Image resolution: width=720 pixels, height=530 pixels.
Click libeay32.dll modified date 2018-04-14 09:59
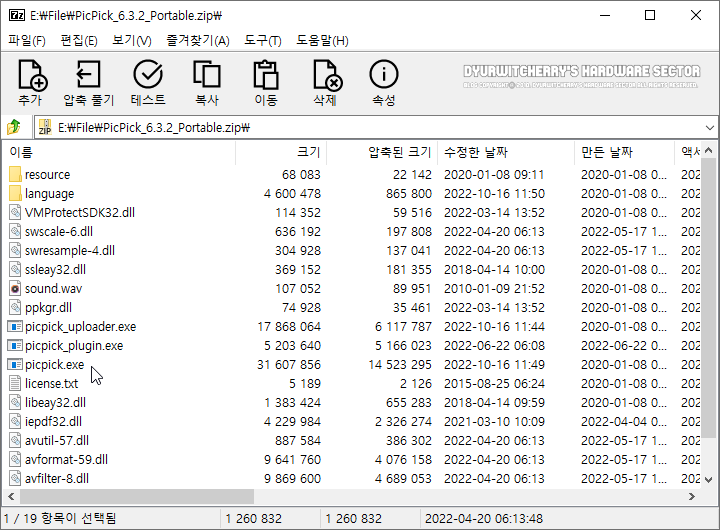click(494, 403)
